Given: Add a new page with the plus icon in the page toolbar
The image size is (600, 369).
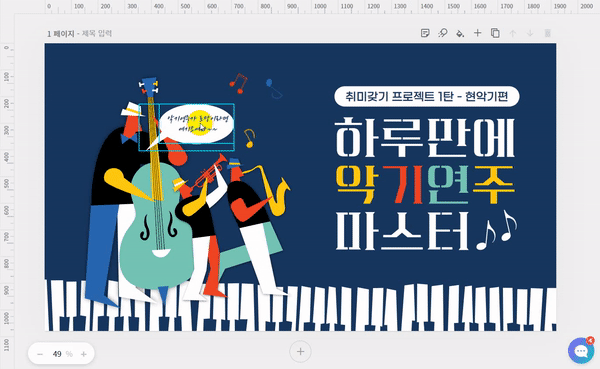Looking at the screenshot, I should [x=477, y=33].
